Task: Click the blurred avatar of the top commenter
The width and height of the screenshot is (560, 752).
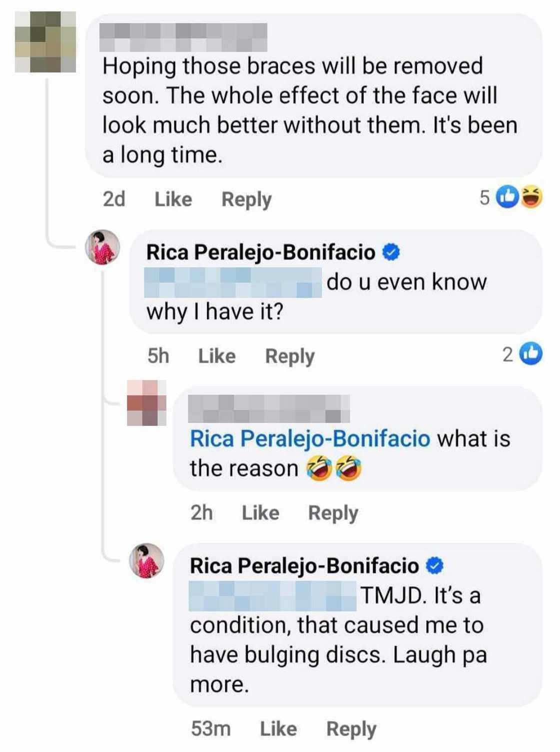Action: [x=45, y=42]
